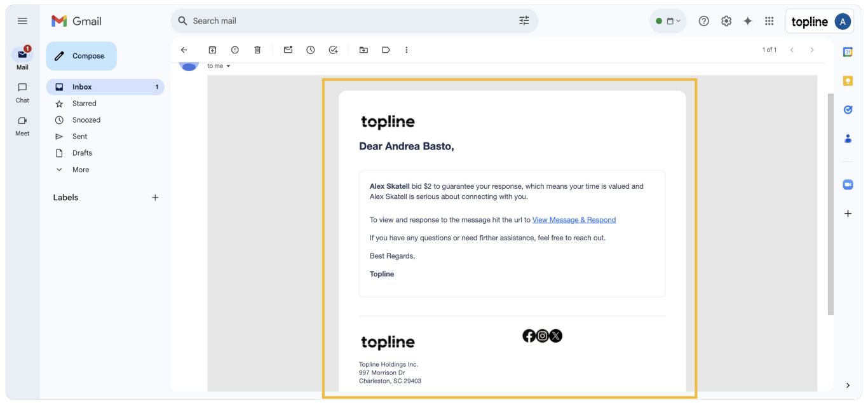868x403 pixels.
Task: Go to newer conversation arrow
Action: coord(792,50)
